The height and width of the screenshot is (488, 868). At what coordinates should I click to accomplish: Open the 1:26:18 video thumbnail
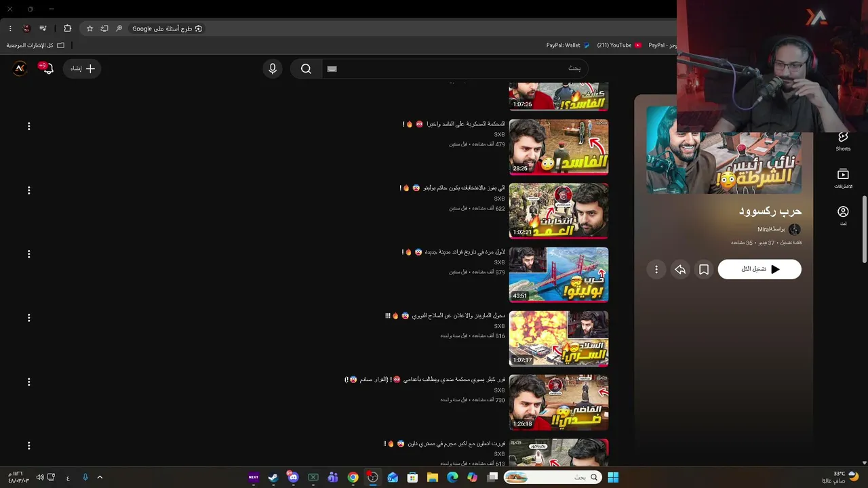click(559, 403)
